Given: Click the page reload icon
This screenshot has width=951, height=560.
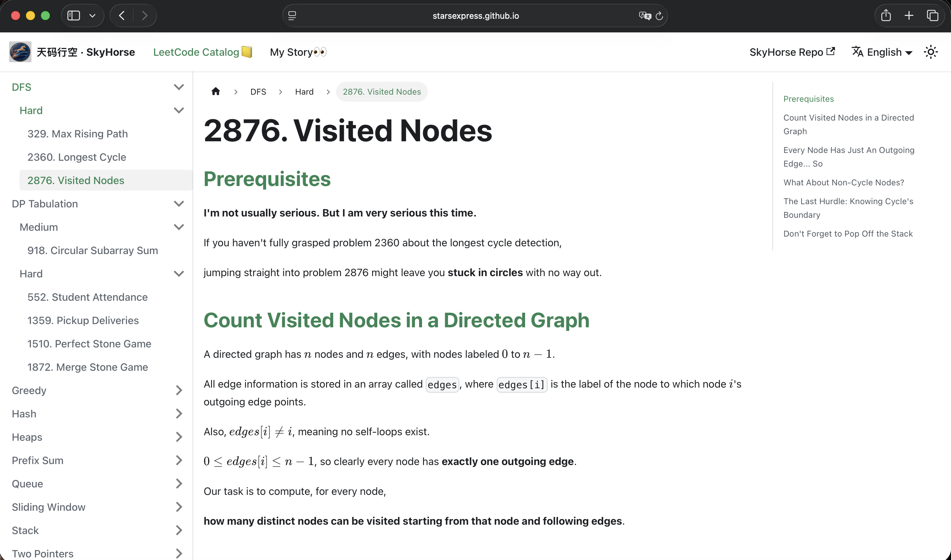Looking at the screenshot, I should coord(659,16).
